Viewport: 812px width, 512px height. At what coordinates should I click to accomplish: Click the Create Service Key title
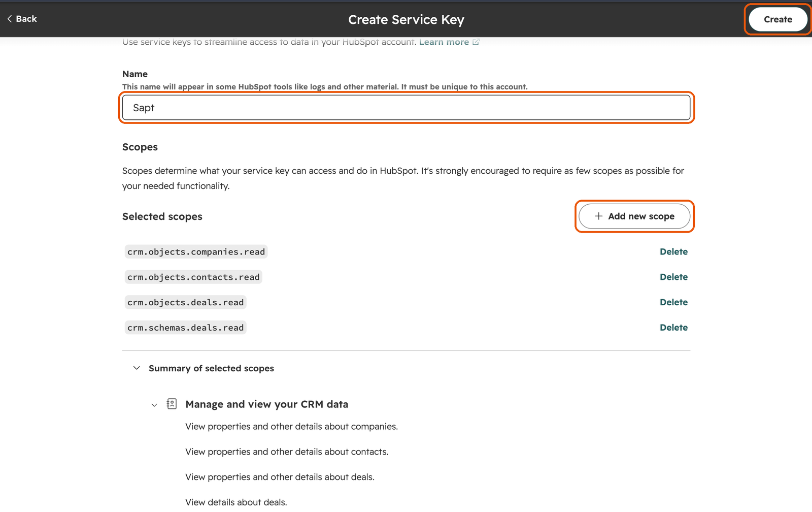pyautogui.click(x=406, y=20)
